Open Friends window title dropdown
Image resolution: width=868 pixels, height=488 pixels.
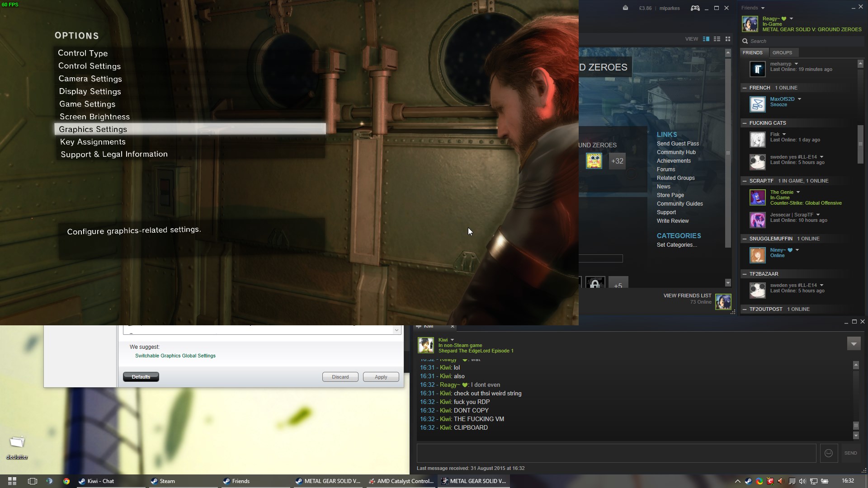(763, 8)
